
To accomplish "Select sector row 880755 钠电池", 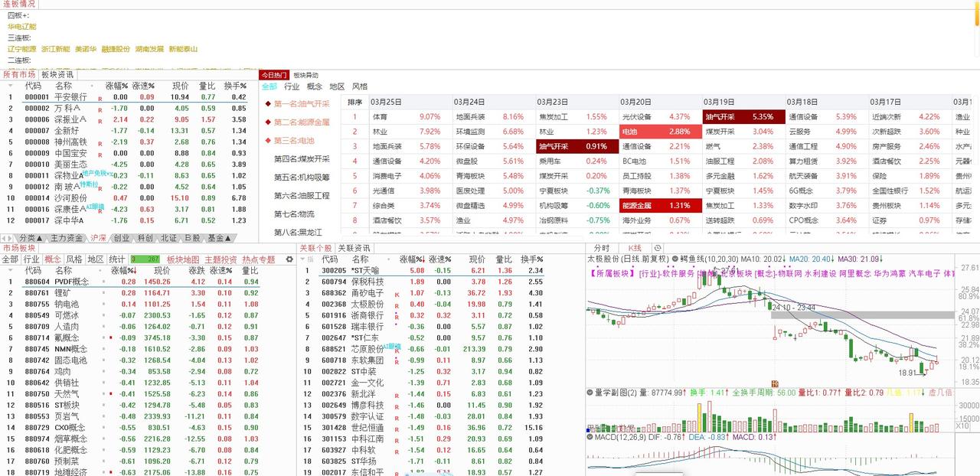I will coord(132,304).
